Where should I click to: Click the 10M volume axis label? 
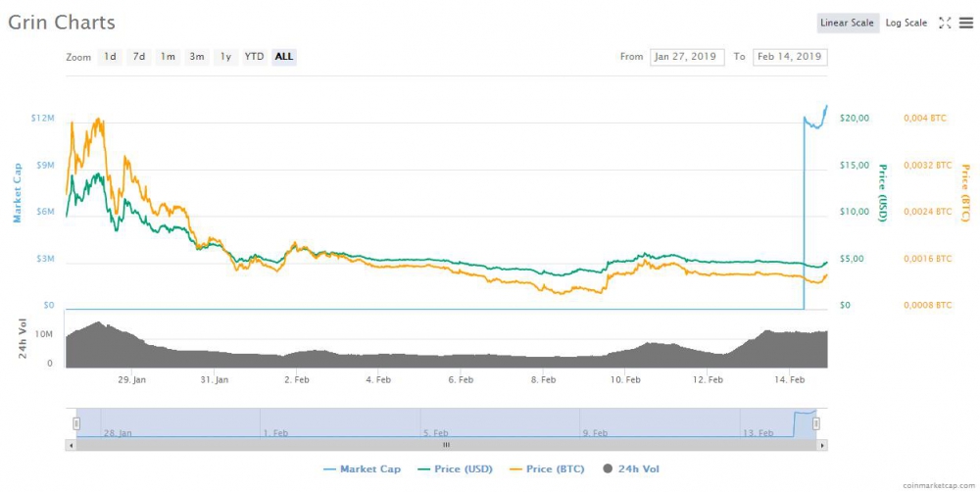point(44,334)
